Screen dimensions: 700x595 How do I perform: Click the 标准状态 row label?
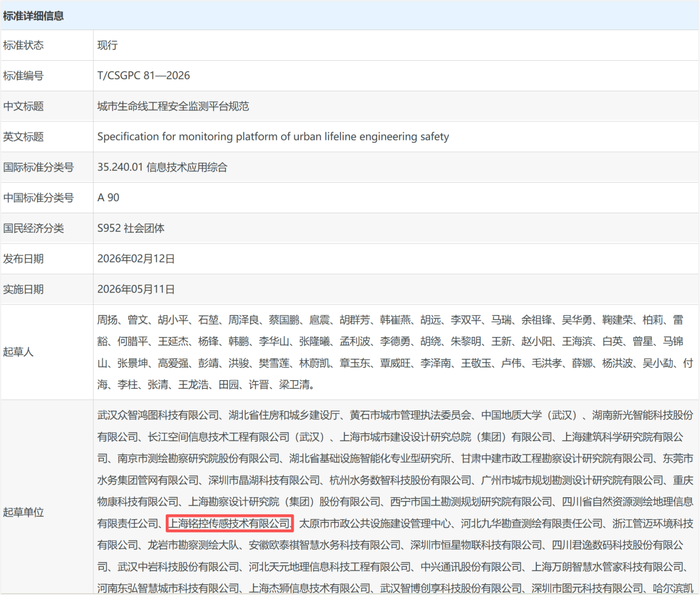click(24, 45)
